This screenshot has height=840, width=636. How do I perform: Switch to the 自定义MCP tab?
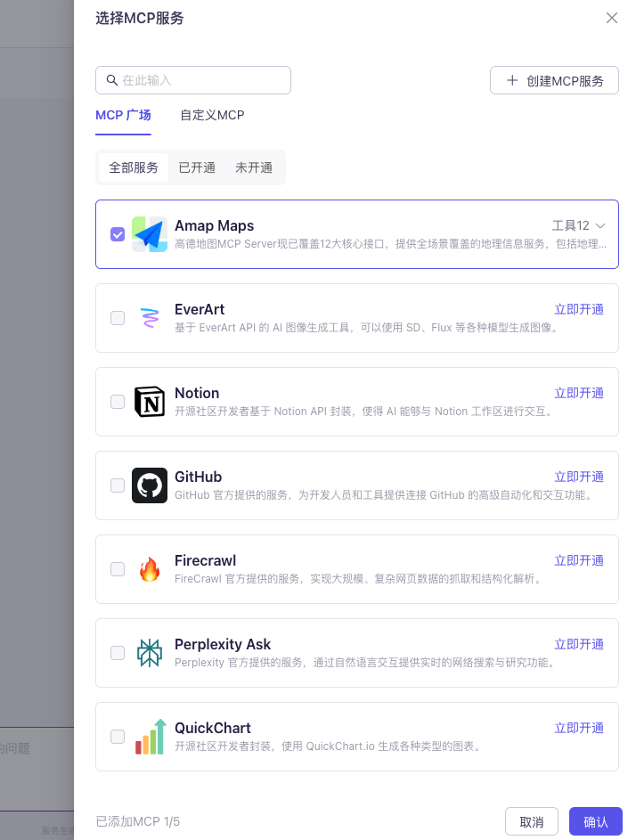tap(212, 115)
